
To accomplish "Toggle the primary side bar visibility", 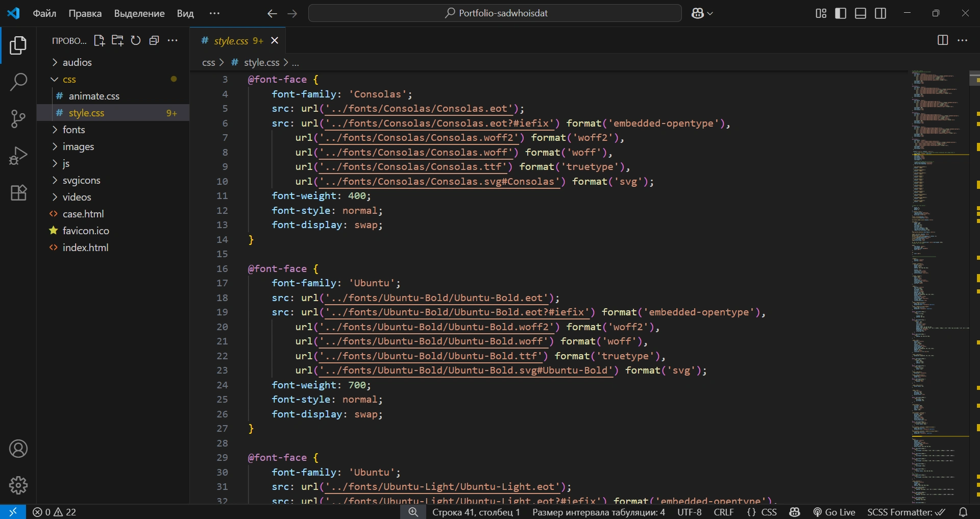I will (841, 13).
